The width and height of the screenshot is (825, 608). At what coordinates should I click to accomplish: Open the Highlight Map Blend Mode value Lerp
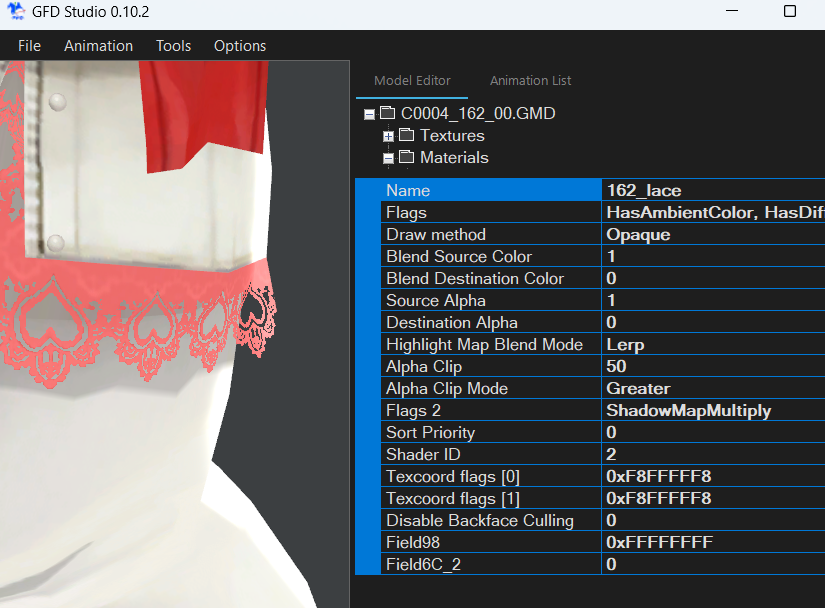coord(700,344)
